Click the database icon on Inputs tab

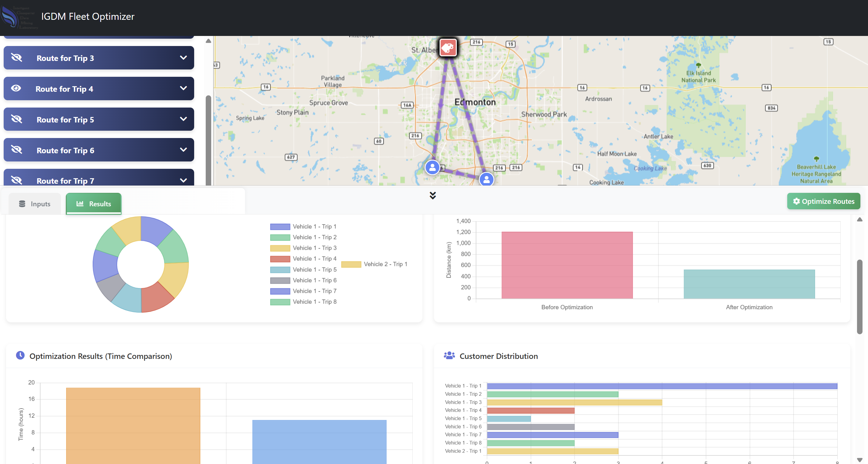coord(22,204)
